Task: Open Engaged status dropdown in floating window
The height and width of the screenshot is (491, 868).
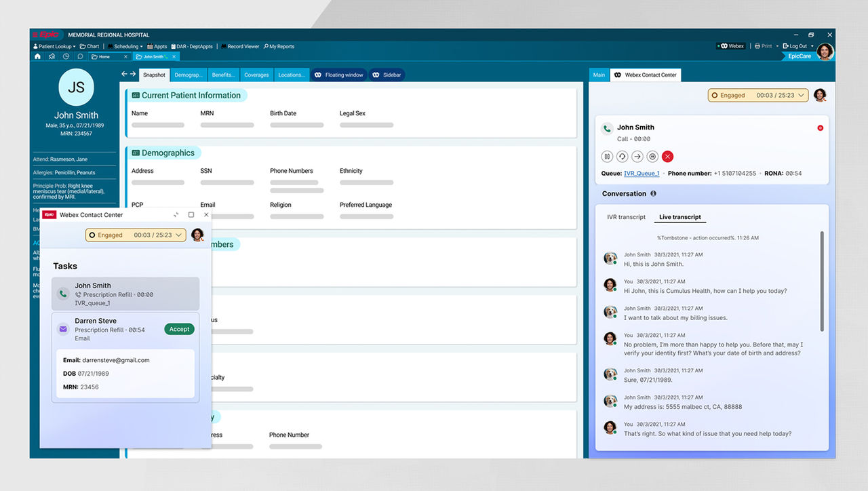Action: (x=179, y=235)
